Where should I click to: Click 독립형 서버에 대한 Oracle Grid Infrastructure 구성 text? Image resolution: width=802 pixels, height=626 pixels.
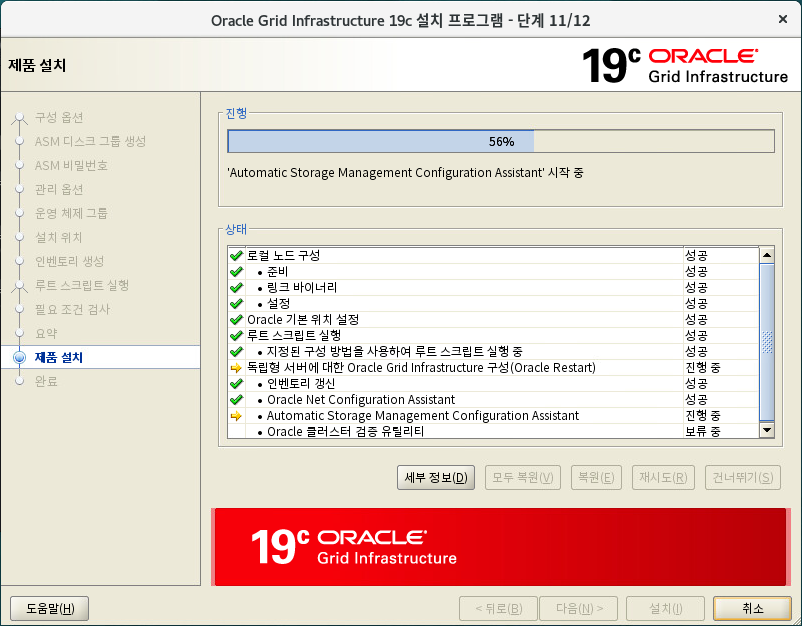point(421,368)
